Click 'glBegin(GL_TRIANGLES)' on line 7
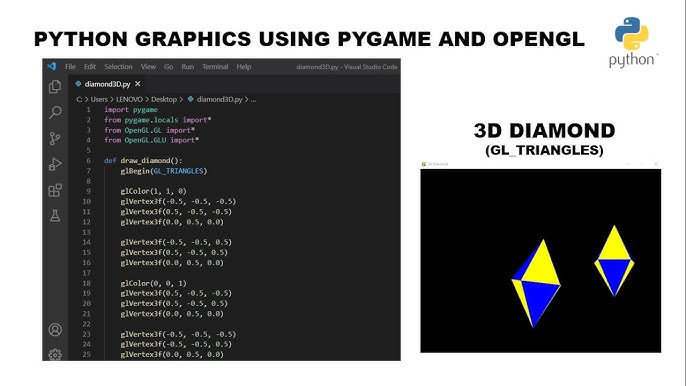The image size is (686, 386). (164, 171)
